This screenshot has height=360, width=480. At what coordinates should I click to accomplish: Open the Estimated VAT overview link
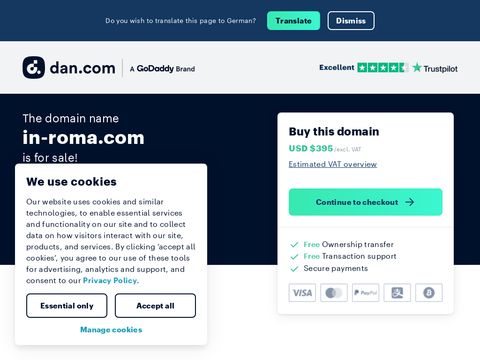pos(333,164)
